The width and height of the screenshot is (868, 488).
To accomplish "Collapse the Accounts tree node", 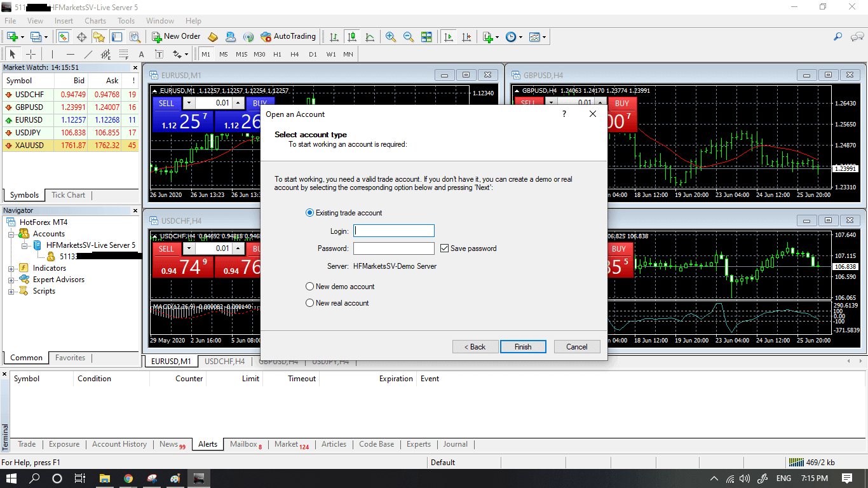I will click(11, 234).
